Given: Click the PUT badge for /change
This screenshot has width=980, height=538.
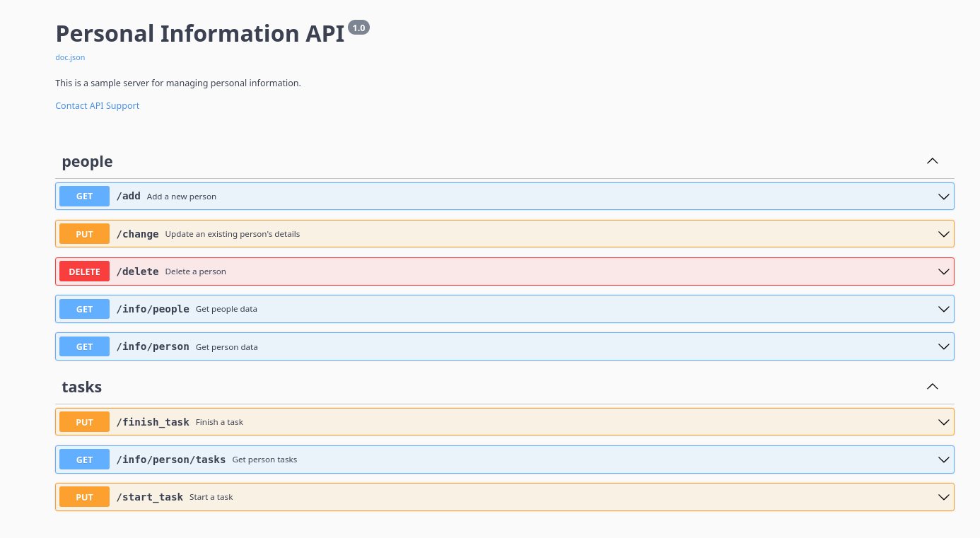Looking at the screenshot, I should coord(84,234).
